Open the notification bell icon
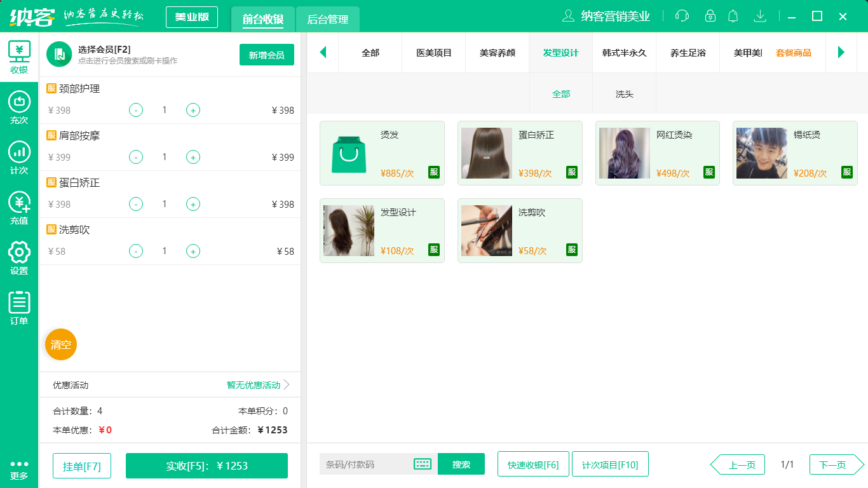868x488 pixels. pos(733,16)
